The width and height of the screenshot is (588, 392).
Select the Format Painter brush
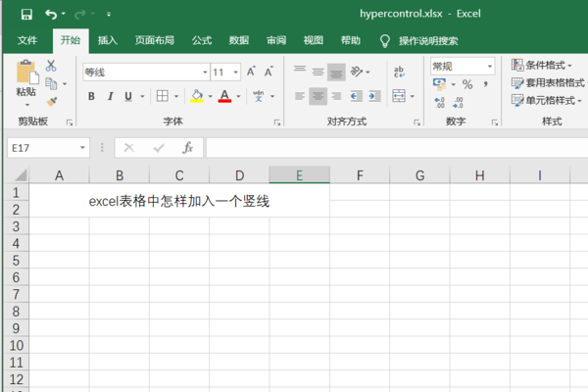(x=51, y=102)
